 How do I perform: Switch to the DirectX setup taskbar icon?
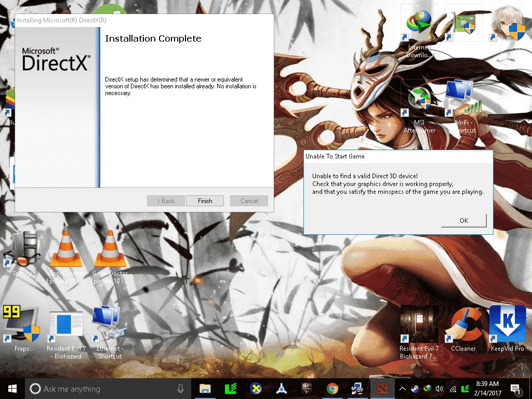coord(357,389)
